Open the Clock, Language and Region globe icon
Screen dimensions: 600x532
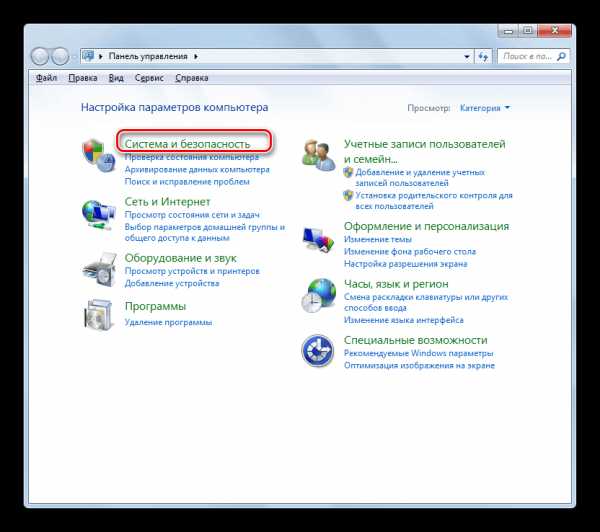[x=318, y=295]
